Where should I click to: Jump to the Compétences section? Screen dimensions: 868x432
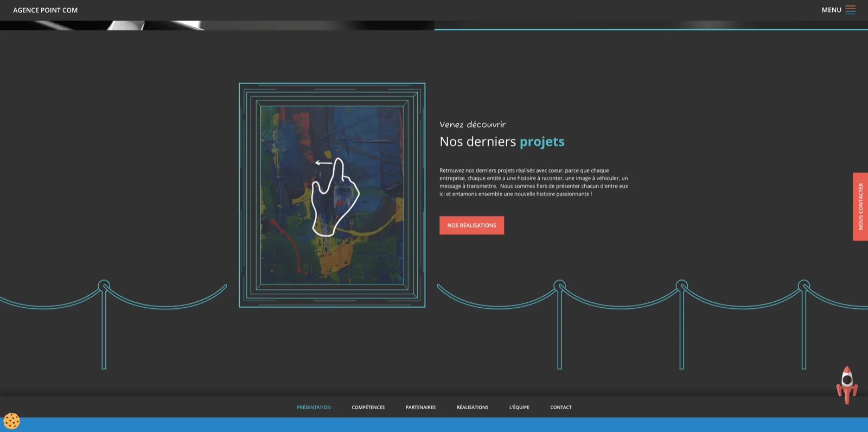(368, 407)
